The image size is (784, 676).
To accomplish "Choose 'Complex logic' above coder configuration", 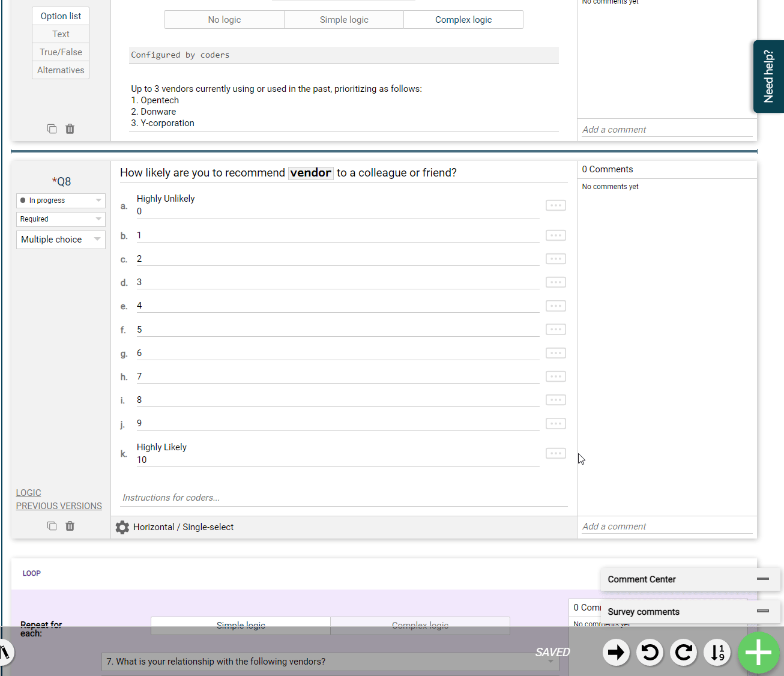I will coord(463,20).
